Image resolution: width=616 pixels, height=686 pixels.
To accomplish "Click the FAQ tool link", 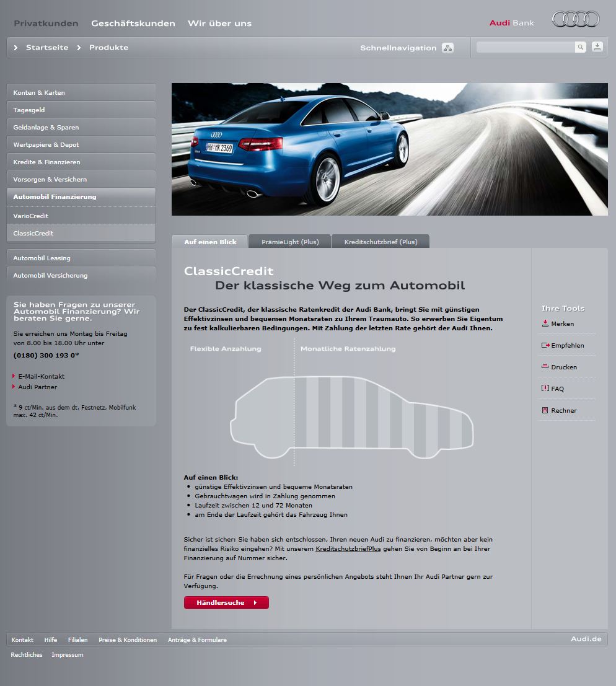I will click(x=557, y=389).
